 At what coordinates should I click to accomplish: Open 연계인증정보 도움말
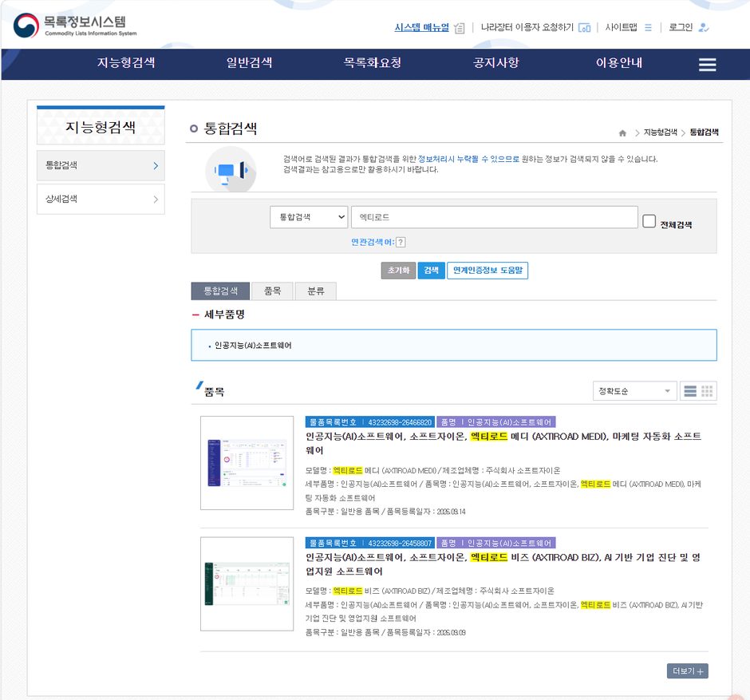487,271
